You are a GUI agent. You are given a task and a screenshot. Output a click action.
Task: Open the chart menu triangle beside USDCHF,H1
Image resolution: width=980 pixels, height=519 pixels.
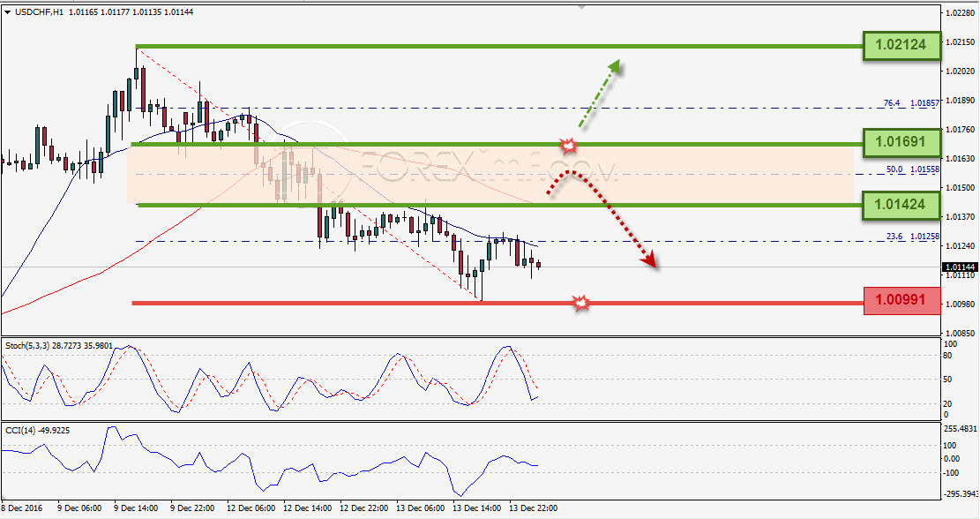point(7,11)
